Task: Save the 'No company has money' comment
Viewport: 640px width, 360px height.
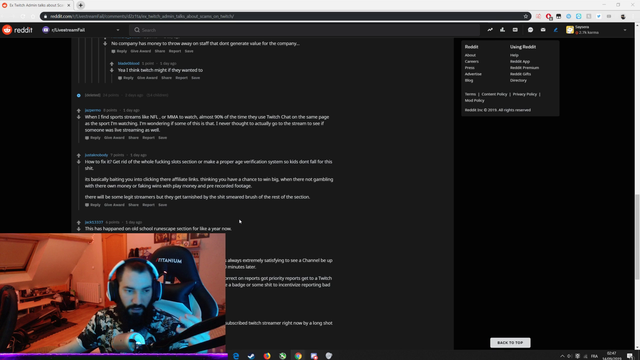Action: 189,51
